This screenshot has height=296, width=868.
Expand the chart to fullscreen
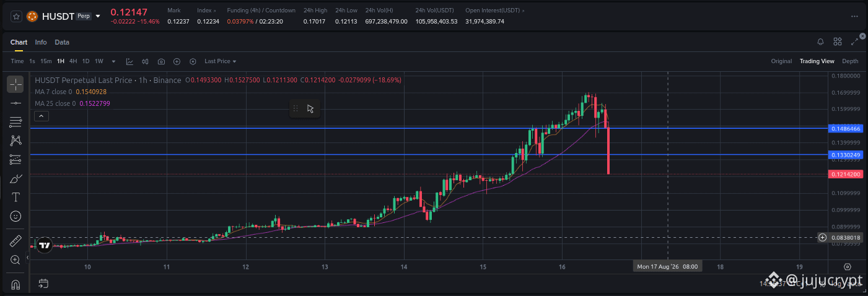click(x=855, y=41)
